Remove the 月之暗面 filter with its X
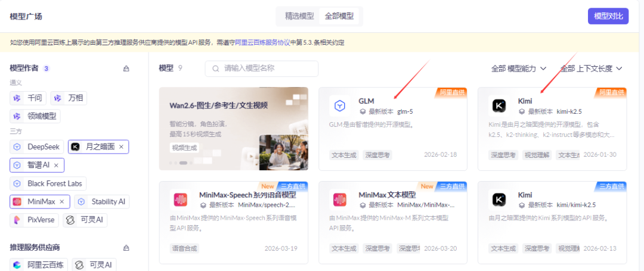 point(121,147)
